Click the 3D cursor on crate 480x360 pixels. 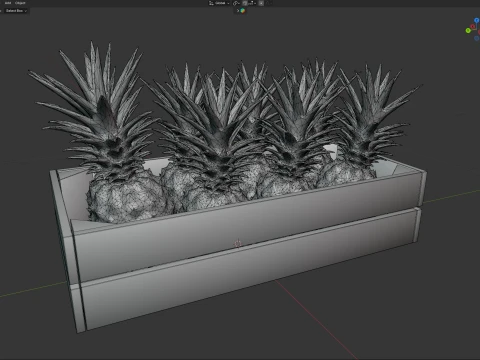[x=238, y=243]
